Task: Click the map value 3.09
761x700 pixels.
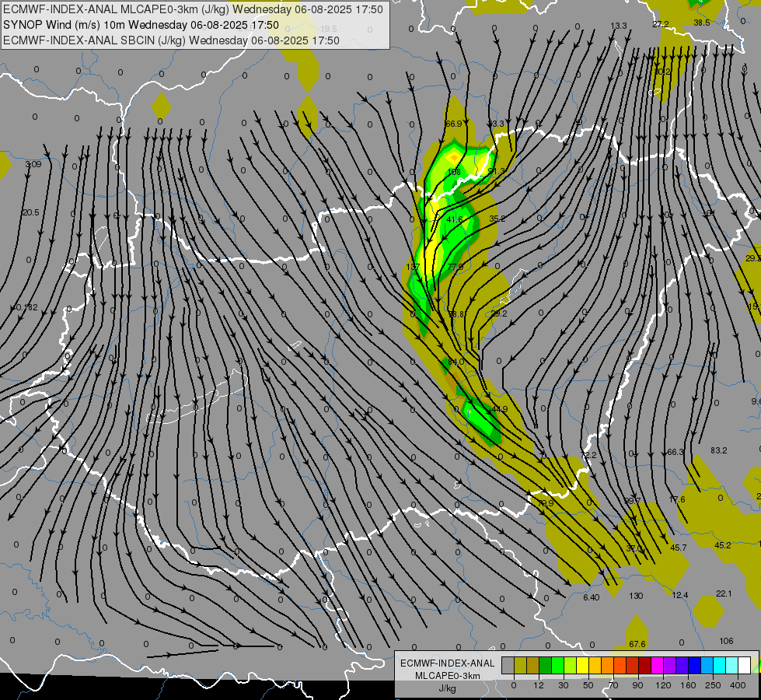Action: 33,165
